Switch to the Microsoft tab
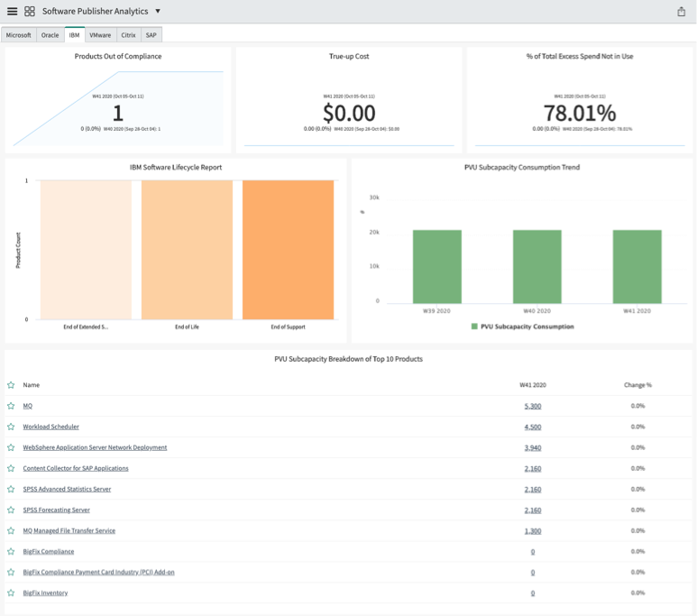This screenshot has height=616, width=697. click(19, 35)
